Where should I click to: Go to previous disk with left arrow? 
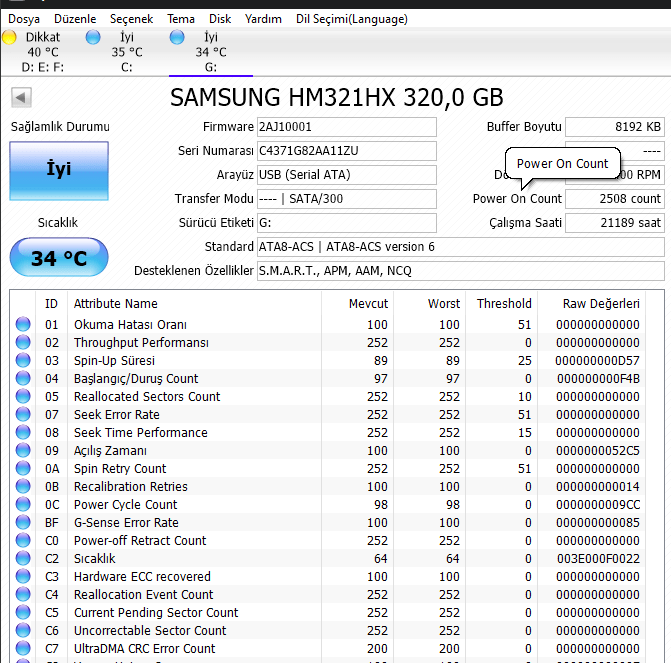pyautogui.click(x=21, y=98)
